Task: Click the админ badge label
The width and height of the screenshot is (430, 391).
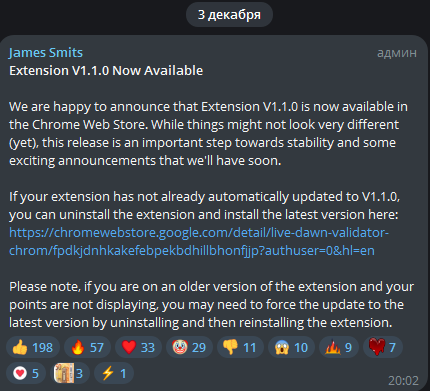Action: [397, 53]
